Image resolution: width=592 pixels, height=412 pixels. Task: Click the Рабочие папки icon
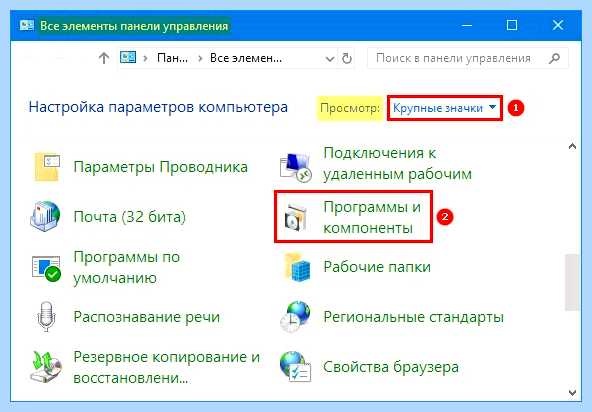coord(297,267)
